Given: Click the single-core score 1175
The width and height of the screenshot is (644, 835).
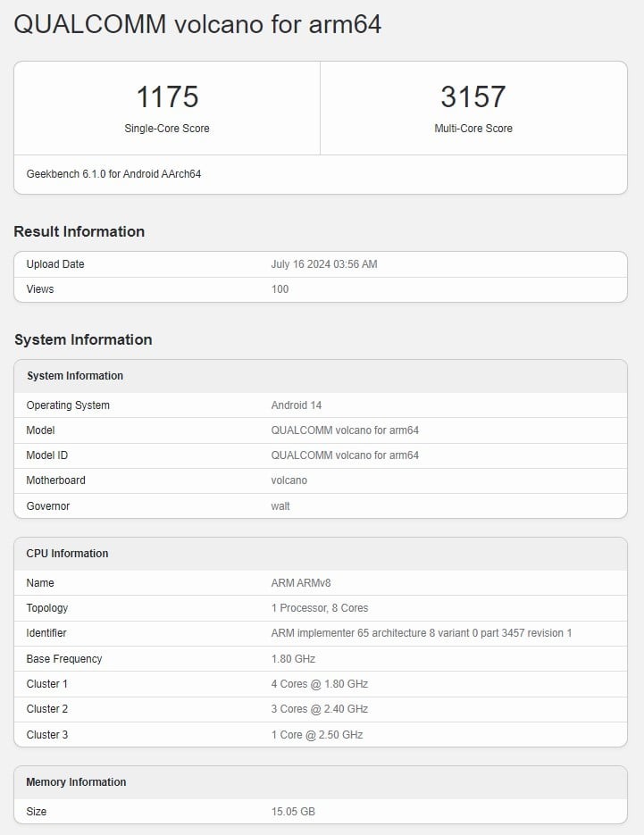Looking at the screenshot, I should click(x=167, y=97).
